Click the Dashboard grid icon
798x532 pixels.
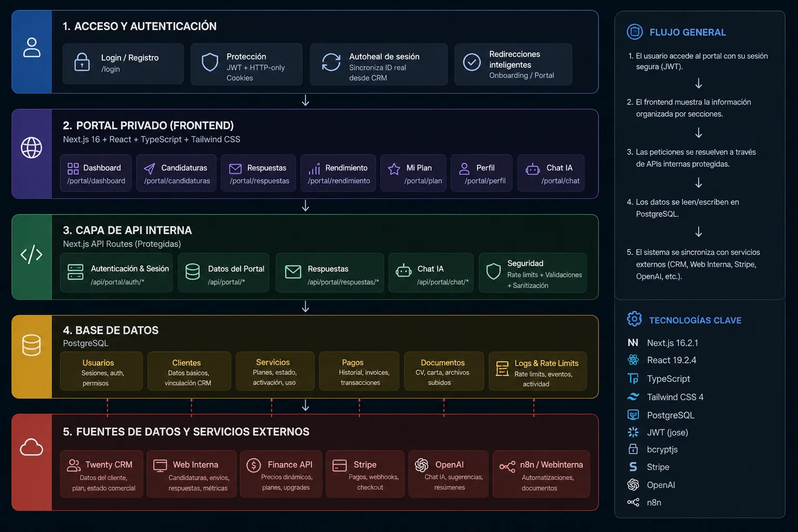click(73, 168)
